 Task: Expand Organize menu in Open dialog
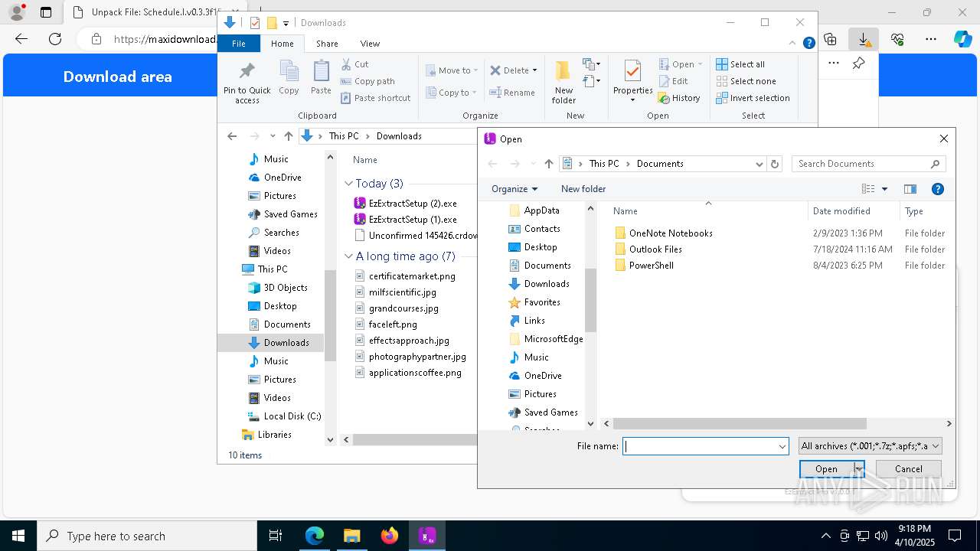click(514, 189)
